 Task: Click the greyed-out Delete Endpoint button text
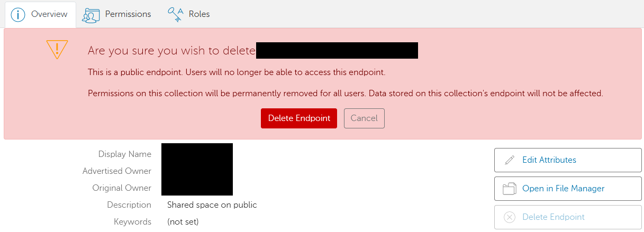pyautogui.click(x=553, y=217)
